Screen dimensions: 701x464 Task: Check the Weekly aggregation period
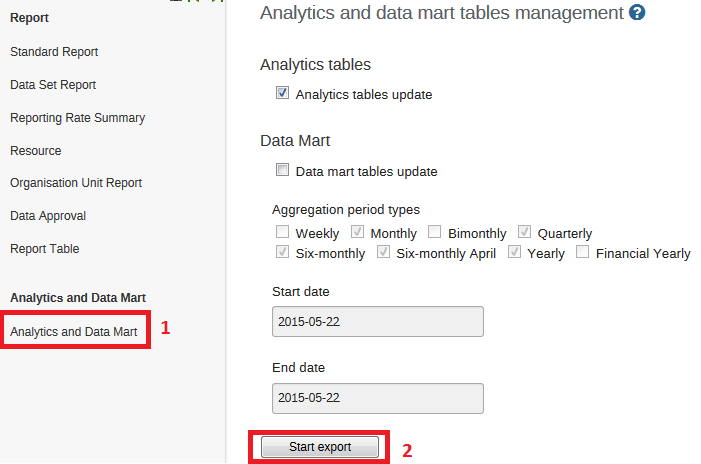(x=282, y=233)
